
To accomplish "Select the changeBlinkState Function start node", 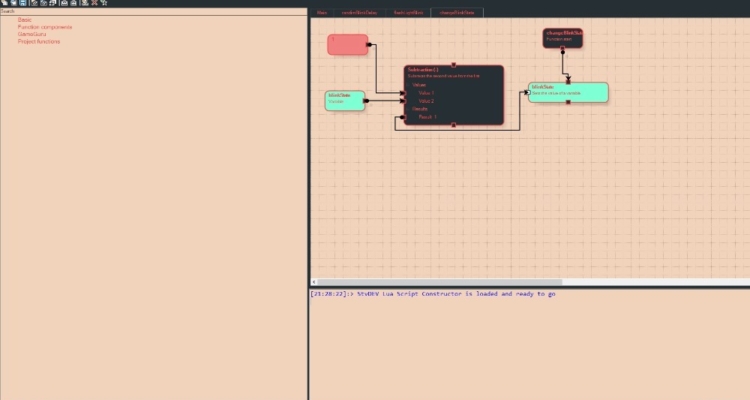I will [562, 38].
